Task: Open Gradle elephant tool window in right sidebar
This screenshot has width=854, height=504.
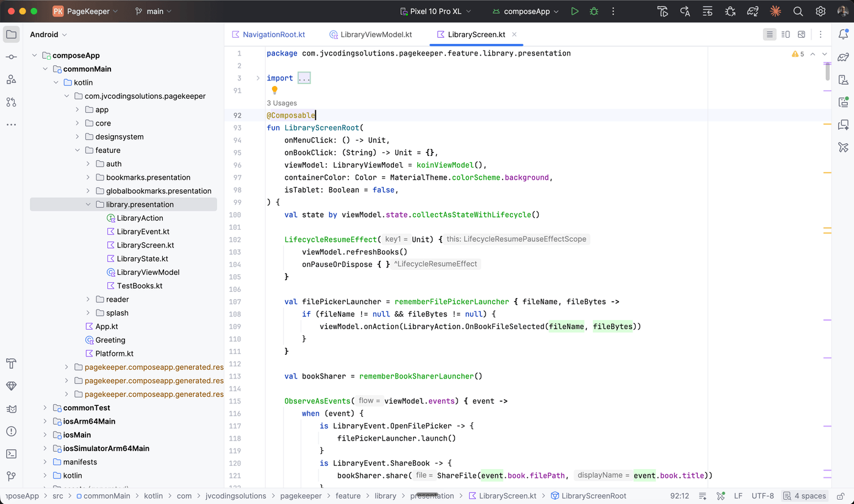Action: (843, 57)
